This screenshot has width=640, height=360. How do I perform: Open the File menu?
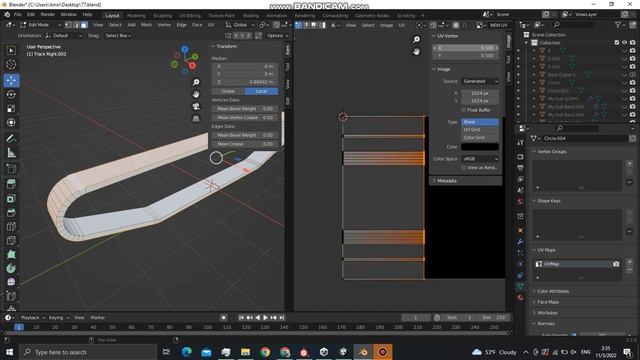pyautogui.click(x=18, y=14)
